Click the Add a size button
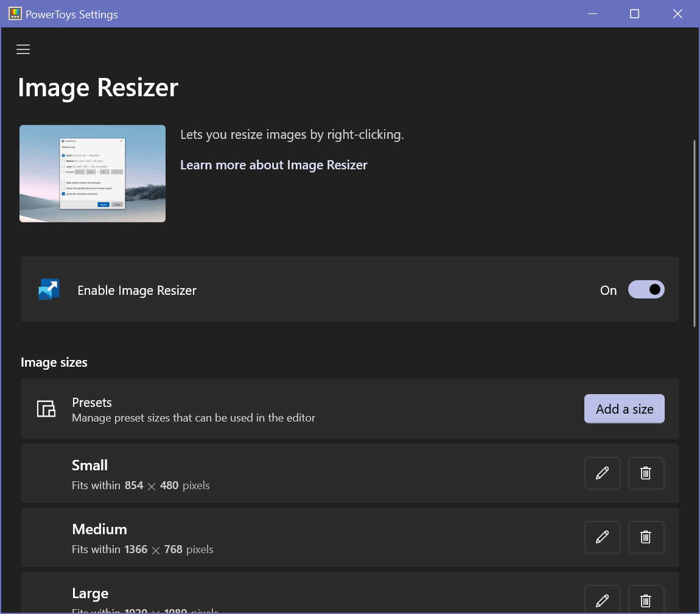The width and height of the screenshot is (700, 614). pyautogui.click(x=624, y=409)
